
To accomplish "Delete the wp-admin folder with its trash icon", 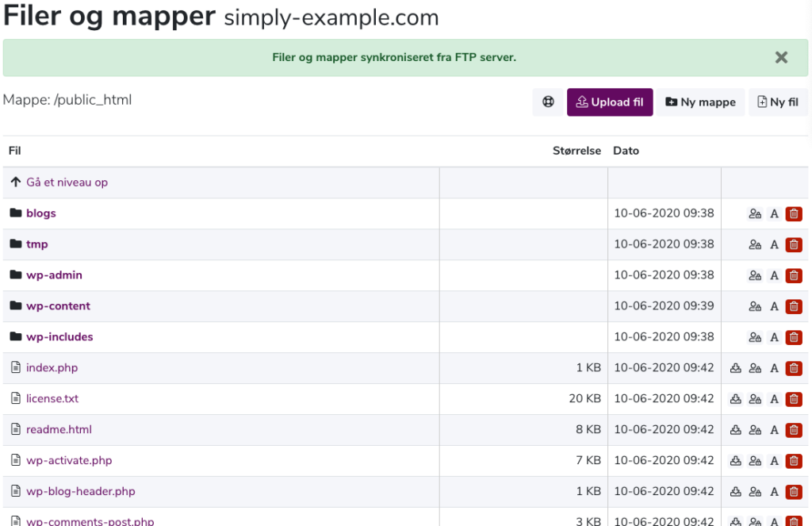I will click(794, 276).
